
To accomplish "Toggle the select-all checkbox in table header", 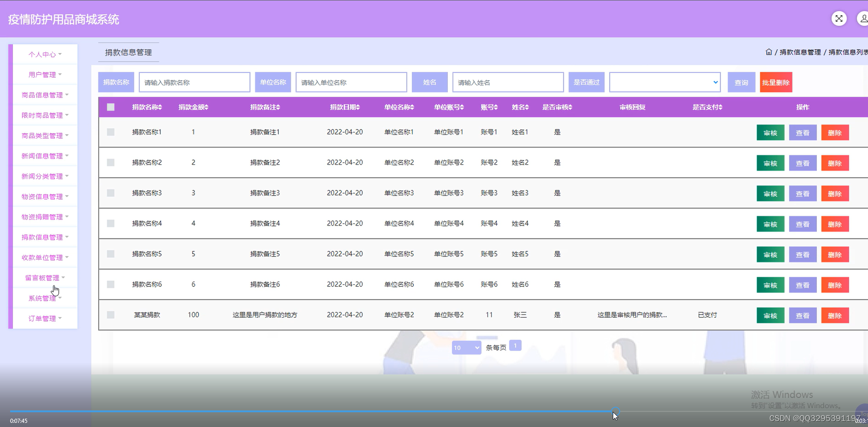I will pos(111,107).
